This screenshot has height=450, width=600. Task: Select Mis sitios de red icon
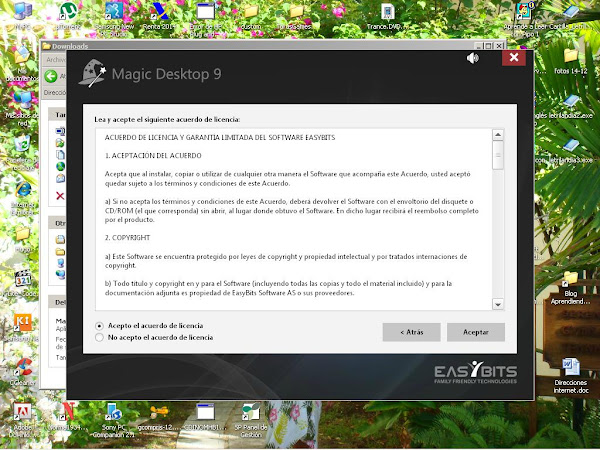coord(22,109)
